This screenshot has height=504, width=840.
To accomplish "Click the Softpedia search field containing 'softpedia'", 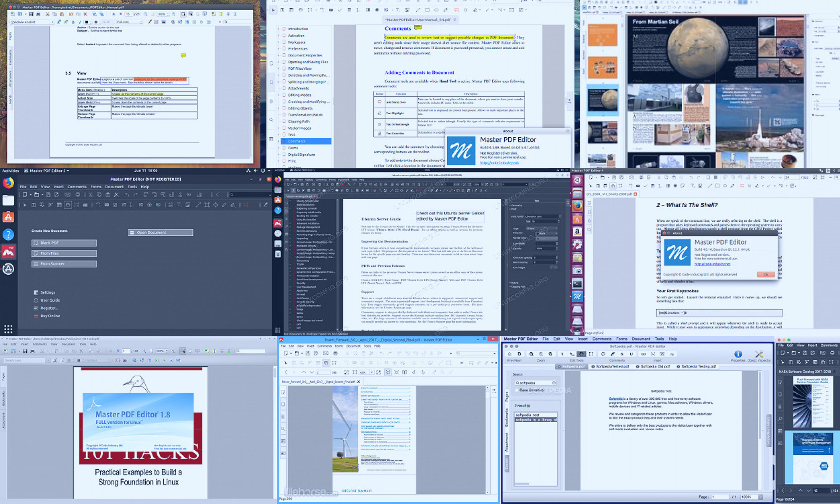I will tap(536, 383).
